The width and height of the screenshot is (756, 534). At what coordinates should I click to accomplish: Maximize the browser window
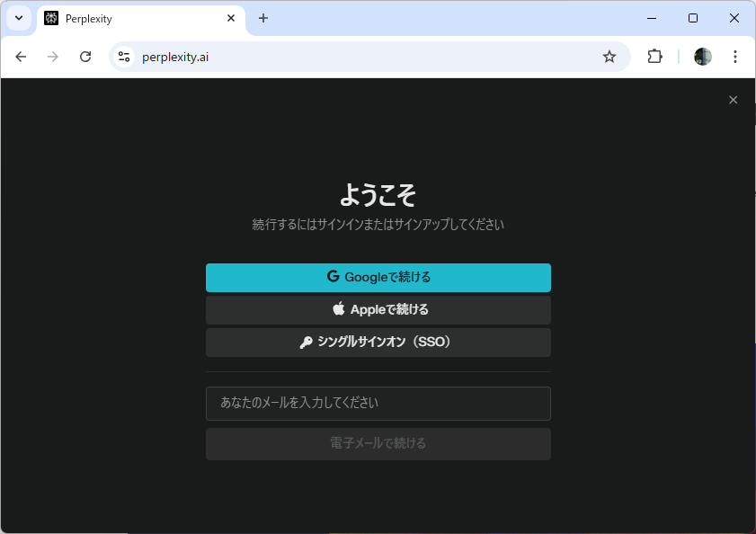click(x=693, y=18)
